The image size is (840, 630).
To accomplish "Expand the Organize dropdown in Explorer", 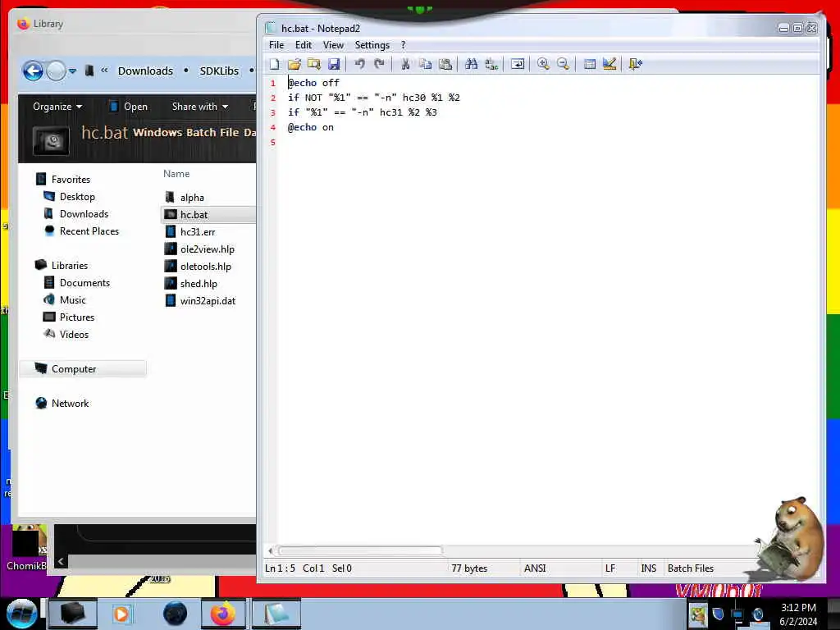I will click(57, 107).
